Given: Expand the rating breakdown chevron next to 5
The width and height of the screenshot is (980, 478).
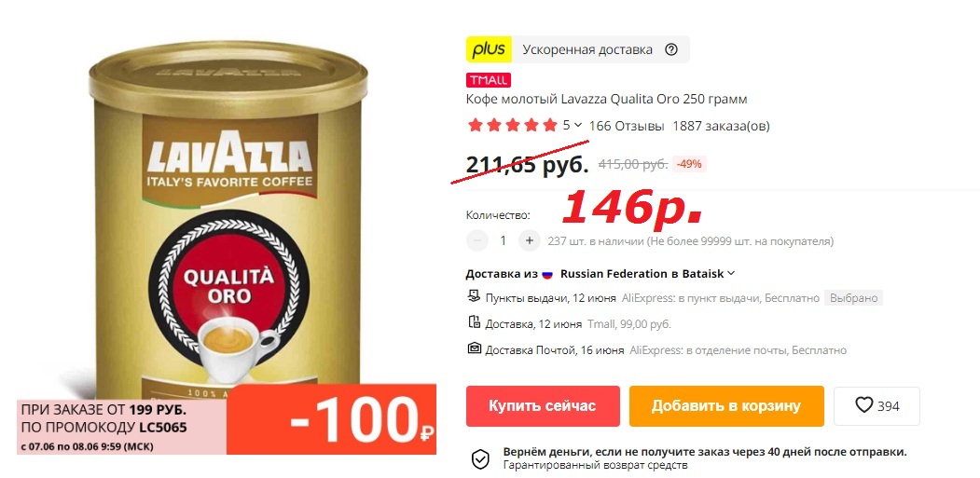Looking at the screenshot, I should [x=577, y=125].
